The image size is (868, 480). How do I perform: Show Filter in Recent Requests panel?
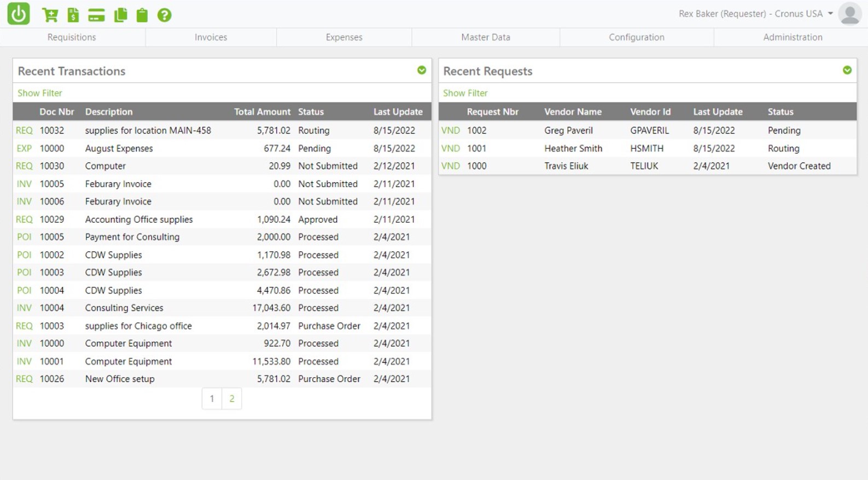[x=465, y=93]
